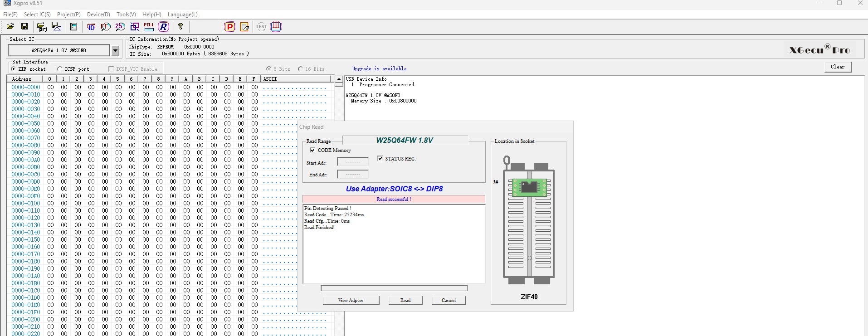Screen dimensions: 868x336
Task: Click the hex view scrollbar up arrow
Action: pyautogui.click(x=339, y=79)
